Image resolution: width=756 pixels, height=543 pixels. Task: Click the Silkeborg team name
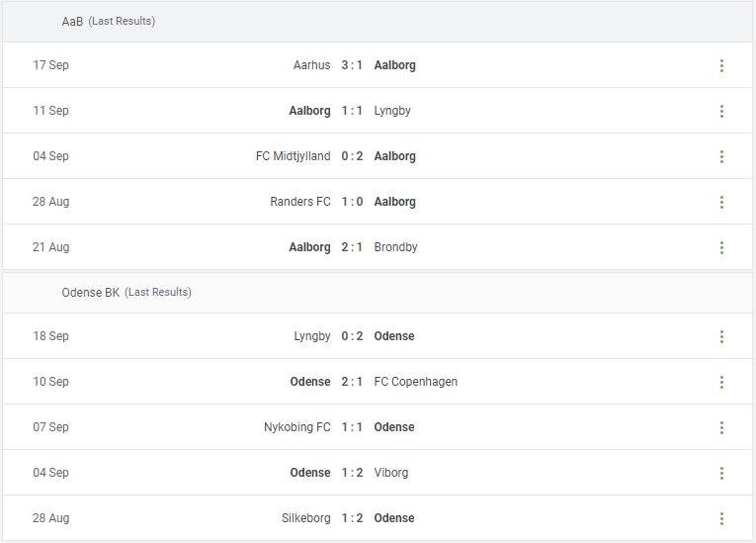[x=306, y=518]
